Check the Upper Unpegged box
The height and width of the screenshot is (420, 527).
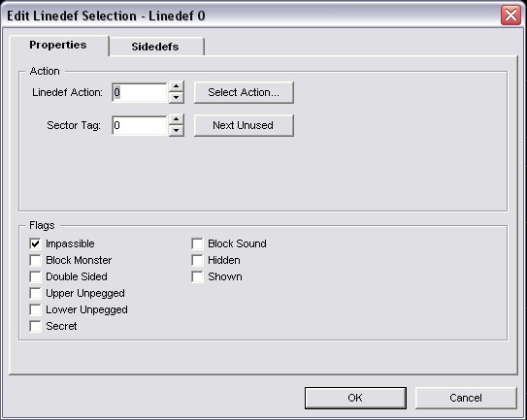click(35, 293)
